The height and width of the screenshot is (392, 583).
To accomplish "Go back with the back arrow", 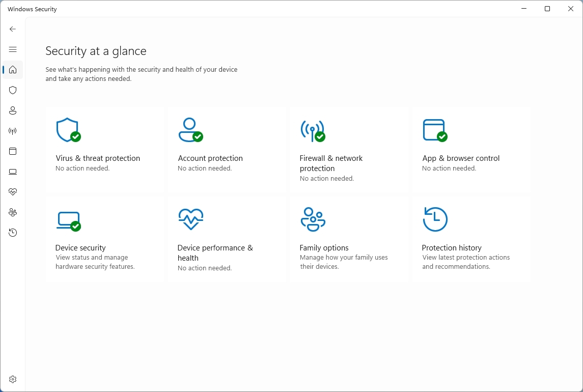I will [x=13, y=29].
